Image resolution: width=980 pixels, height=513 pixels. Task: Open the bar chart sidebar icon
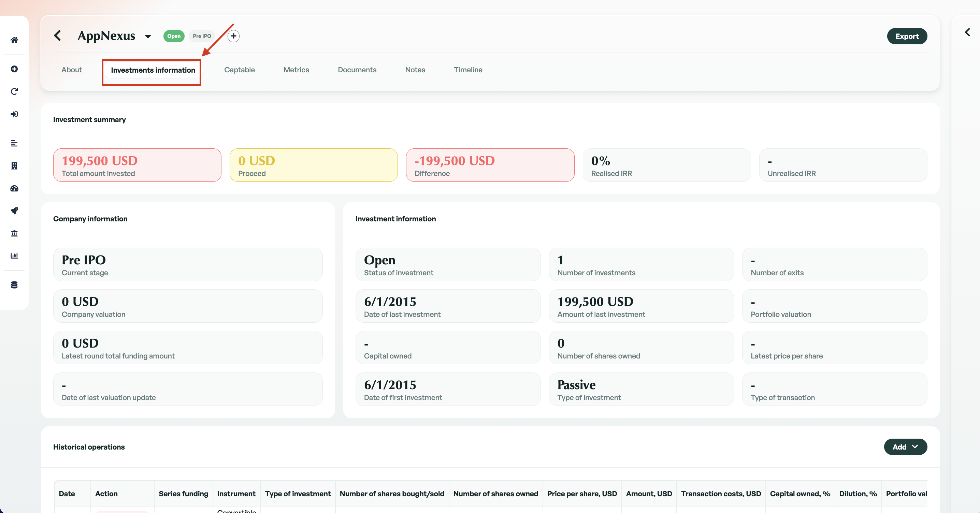click(14, 255)
